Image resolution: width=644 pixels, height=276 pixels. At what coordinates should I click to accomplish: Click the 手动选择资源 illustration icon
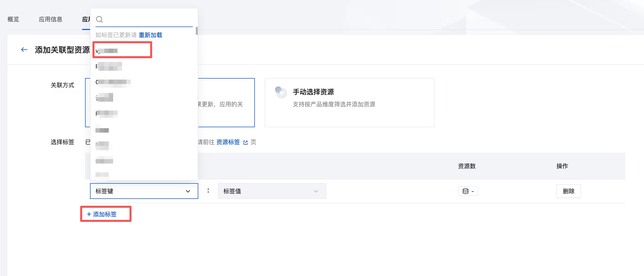click(x=281, y=92)
